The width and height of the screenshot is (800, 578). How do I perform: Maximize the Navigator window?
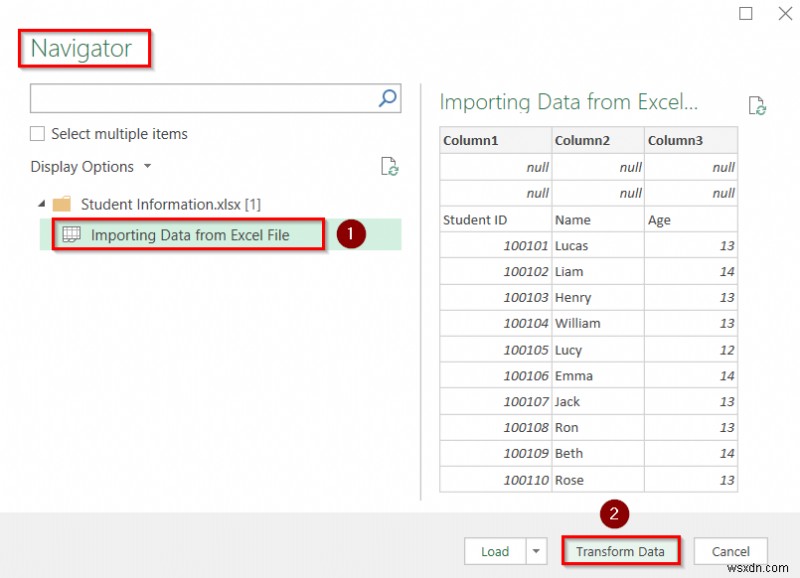(745, 14)
